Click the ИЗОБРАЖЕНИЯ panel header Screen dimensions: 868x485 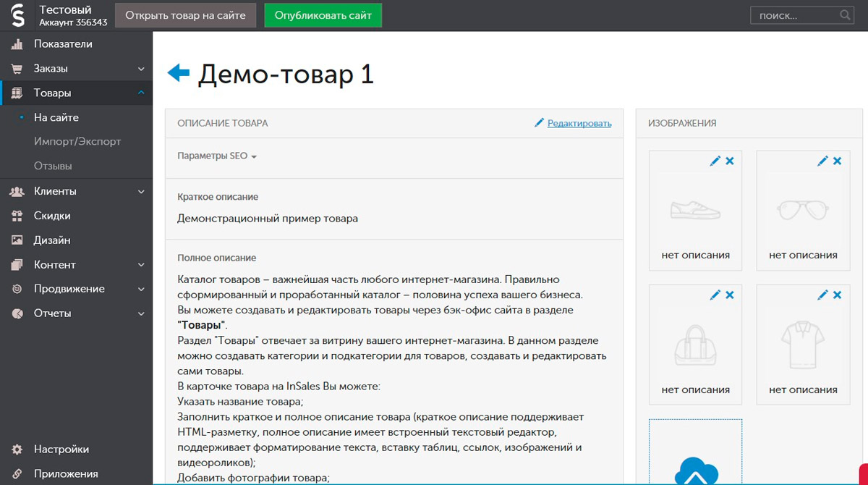[x=682, y=123]
